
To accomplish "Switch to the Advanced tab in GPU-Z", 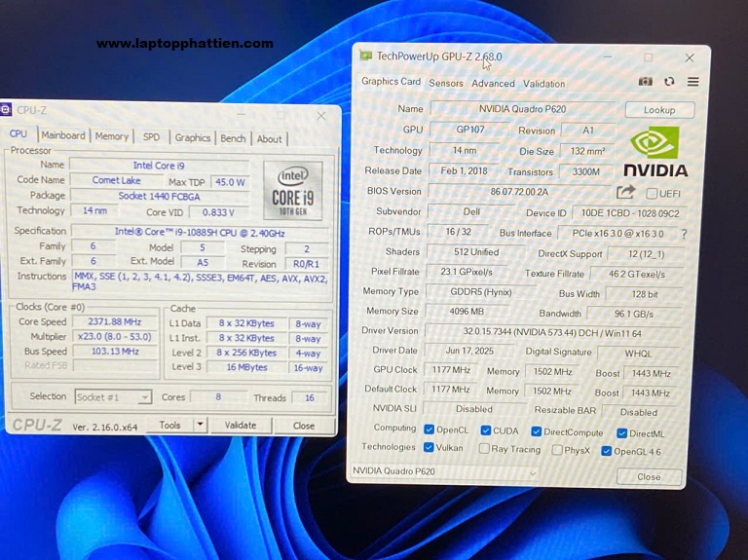I will tap(493, 84).
